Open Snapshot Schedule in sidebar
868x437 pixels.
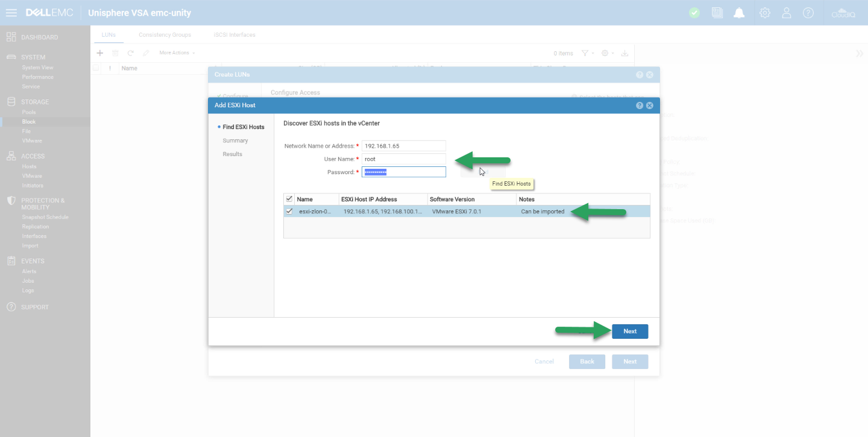45,217
